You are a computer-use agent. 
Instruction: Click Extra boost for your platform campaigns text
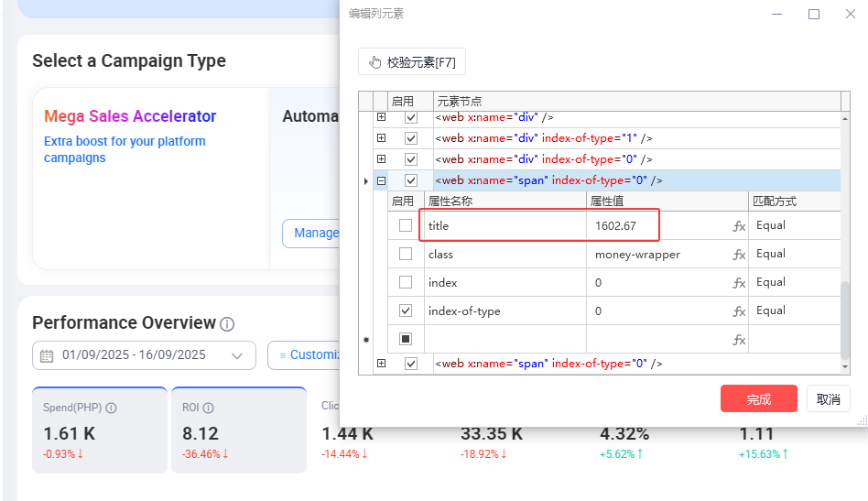click(125, 149)
